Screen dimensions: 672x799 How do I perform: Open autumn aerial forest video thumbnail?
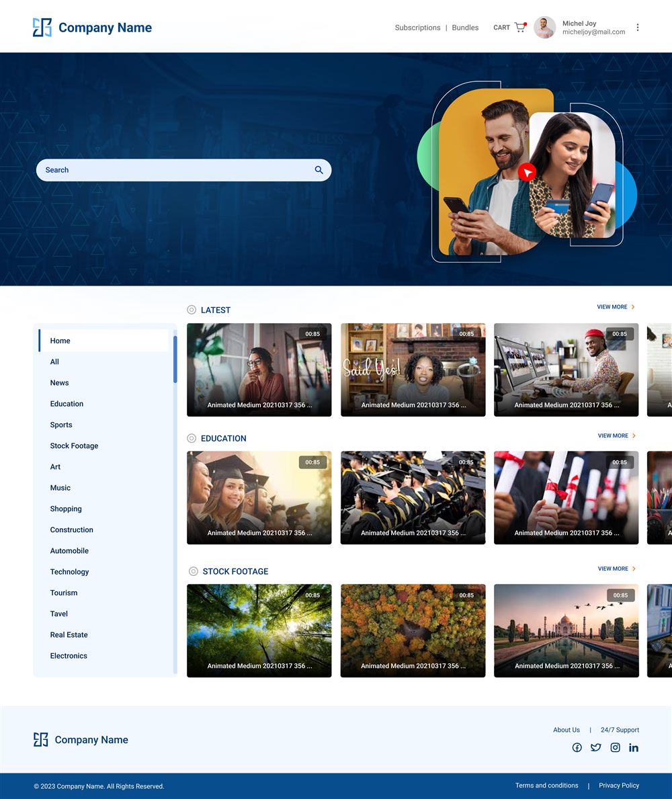[x=413, y=630]
